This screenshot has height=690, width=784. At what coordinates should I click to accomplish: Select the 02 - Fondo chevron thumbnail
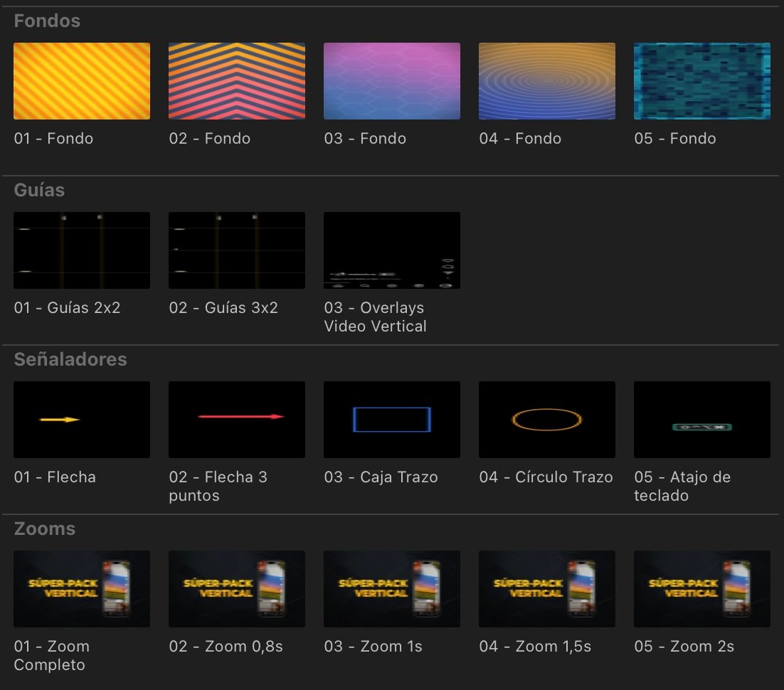[x=236, y=81]
